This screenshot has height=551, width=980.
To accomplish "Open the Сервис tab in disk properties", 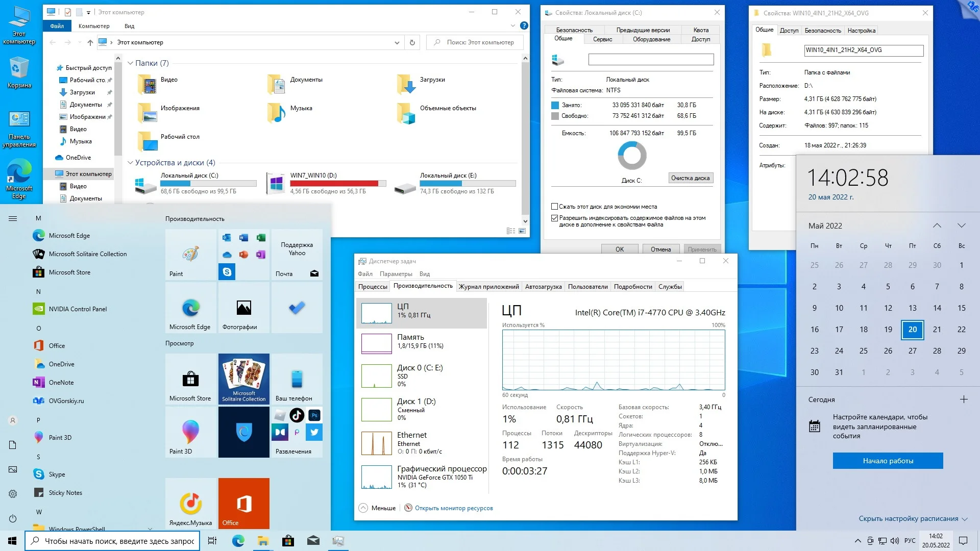I will pyautogui.click(x=602, y=39).
